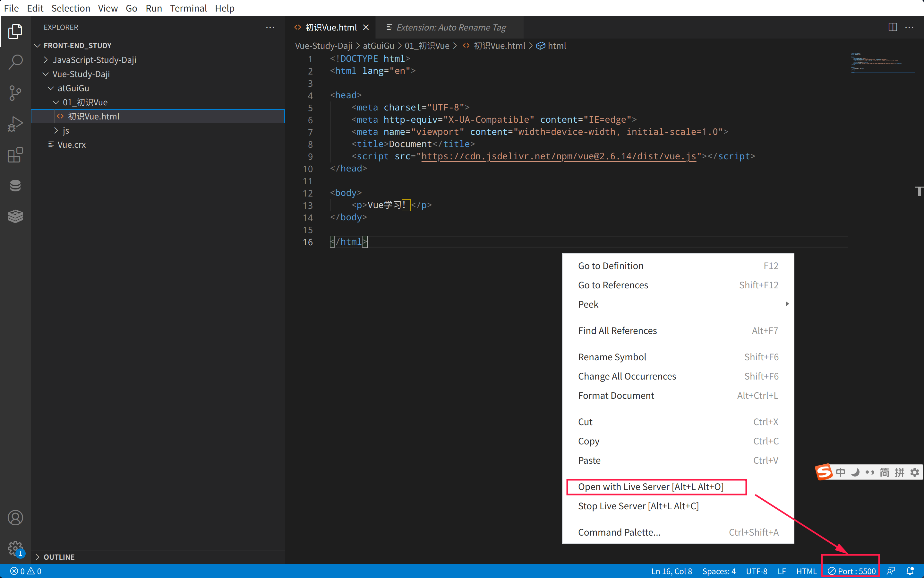Choose Open with Live Server
924x578 pixels.
pyautogui.click(x=678, y=486)
